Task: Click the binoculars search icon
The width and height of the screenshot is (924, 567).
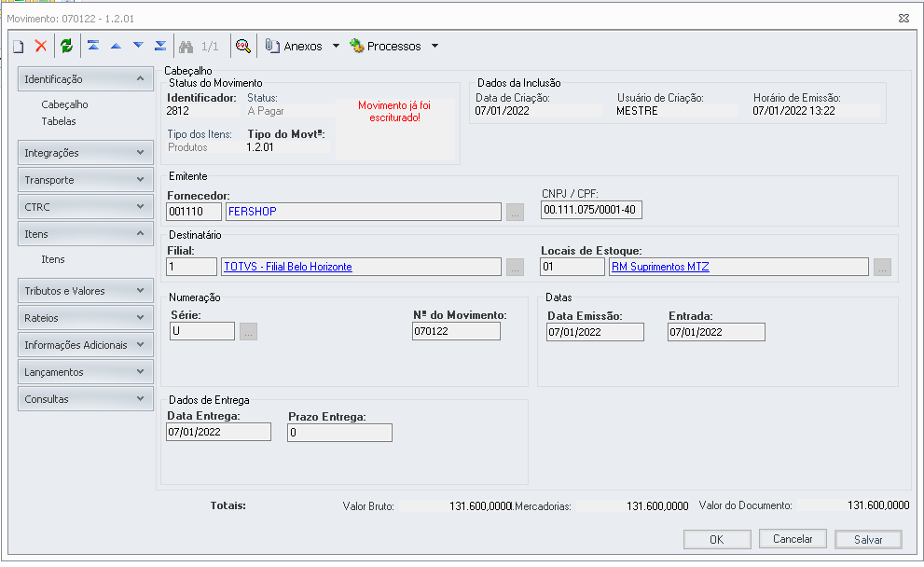Action: click(x=186, y=46)
